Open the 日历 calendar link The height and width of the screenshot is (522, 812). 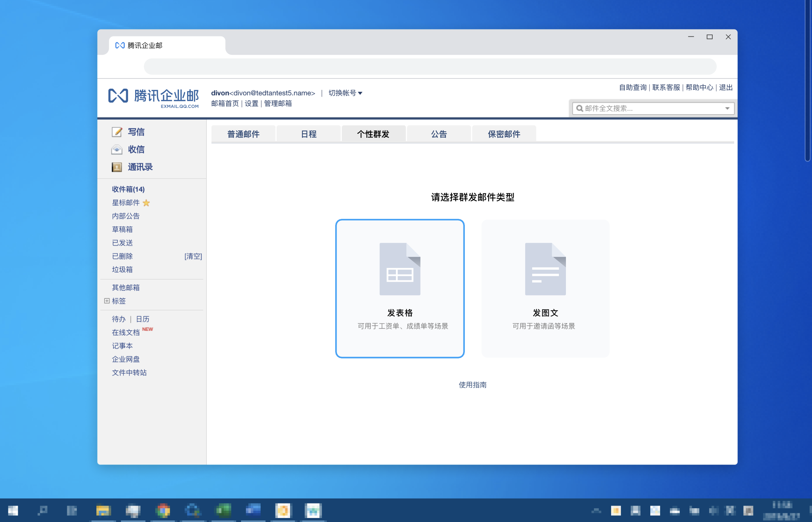pos(143,319)
